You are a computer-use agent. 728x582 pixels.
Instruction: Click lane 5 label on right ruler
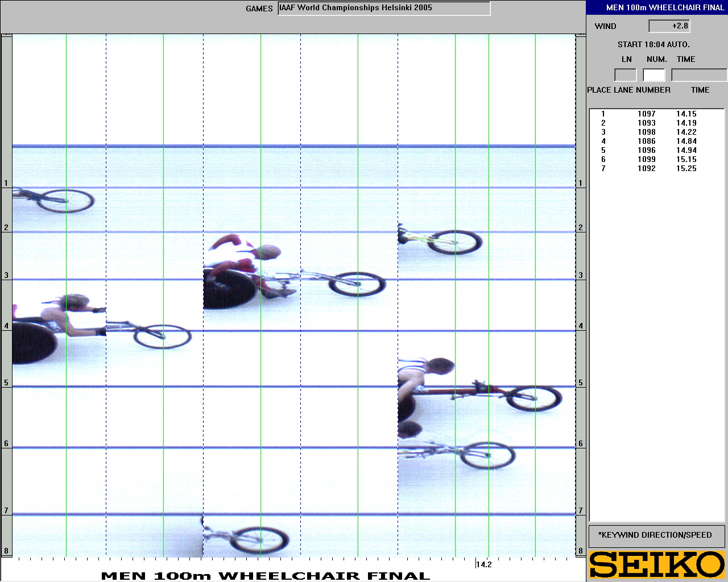[x=581, y=383]
